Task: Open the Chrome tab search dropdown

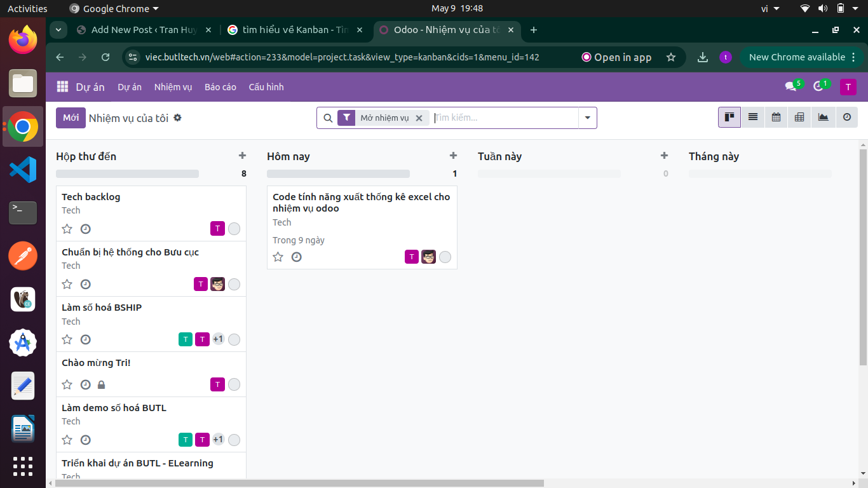Action: tap(58, 30)
